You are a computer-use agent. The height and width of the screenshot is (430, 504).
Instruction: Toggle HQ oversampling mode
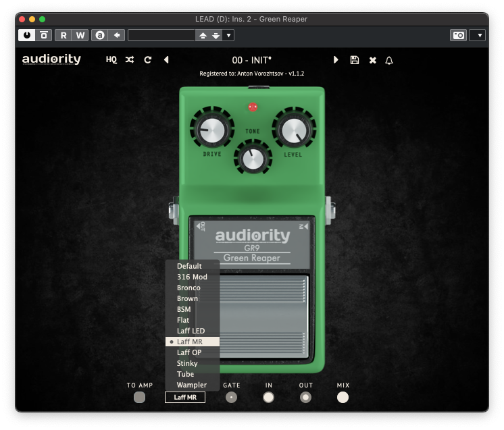(111, 59)
